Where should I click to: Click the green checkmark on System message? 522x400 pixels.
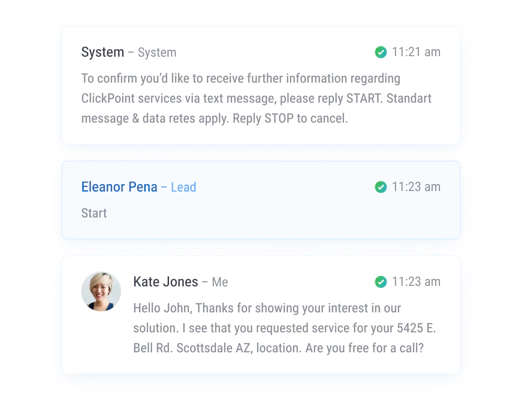tap(381, 52)
